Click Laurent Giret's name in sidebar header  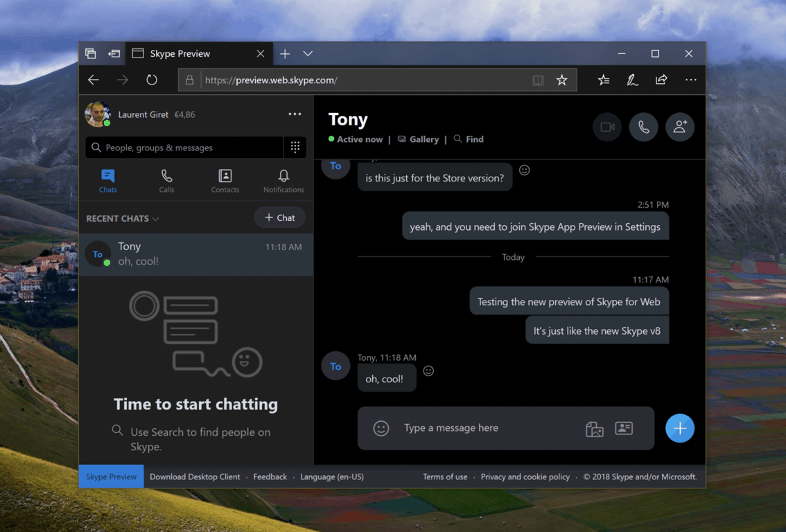click(x=143, y=115)
